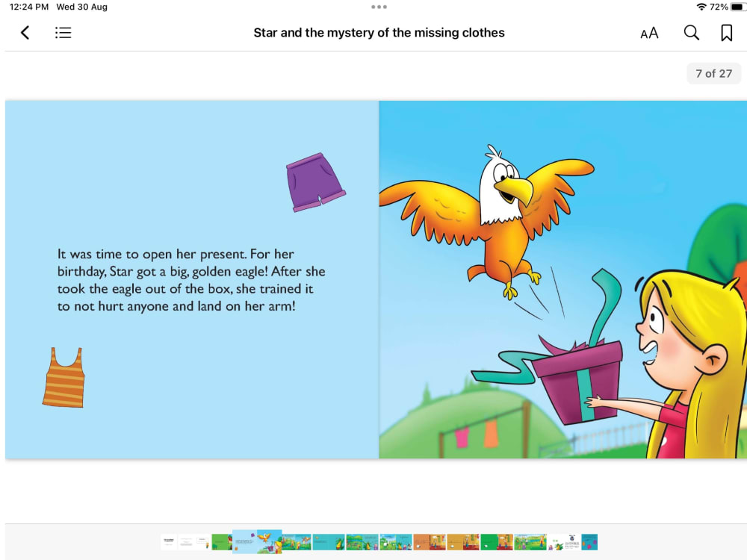Tap the 12:24 PM clock in status bar
The width and height of the screenshot is (747, 560).
pyautogui.click(x=29, y=7)
